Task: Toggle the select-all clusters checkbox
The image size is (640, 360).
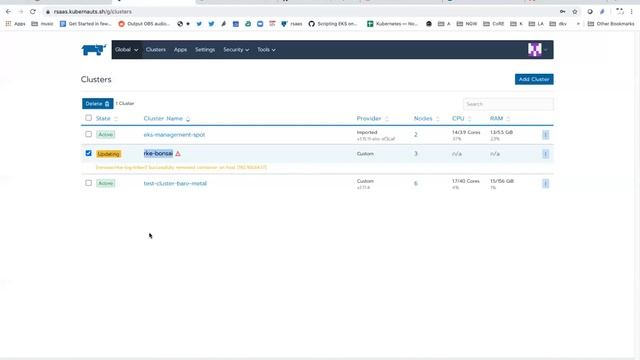Action: click(89, 118)
